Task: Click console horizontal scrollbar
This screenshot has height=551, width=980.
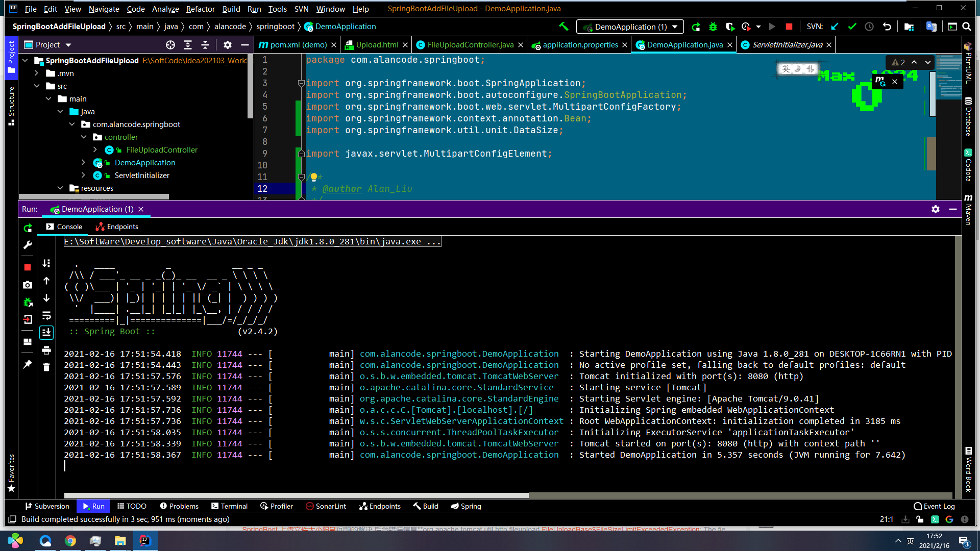Action: 297,495
